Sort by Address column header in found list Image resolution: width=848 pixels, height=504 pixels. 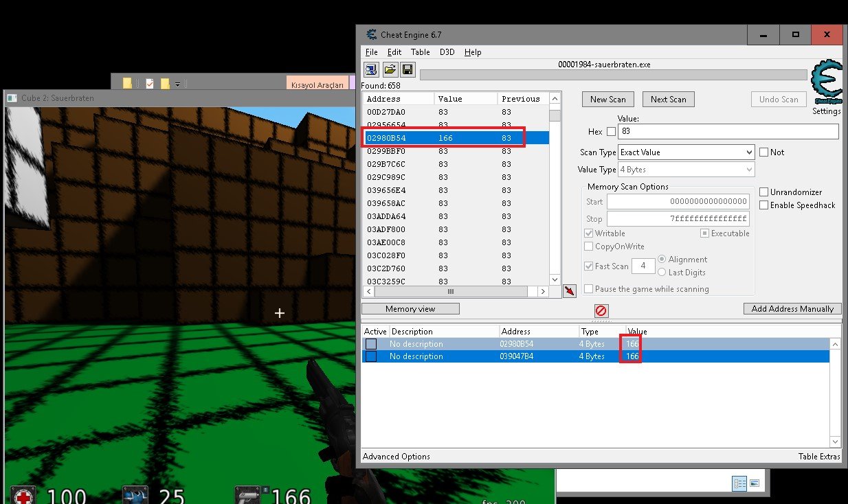point(399,99)
